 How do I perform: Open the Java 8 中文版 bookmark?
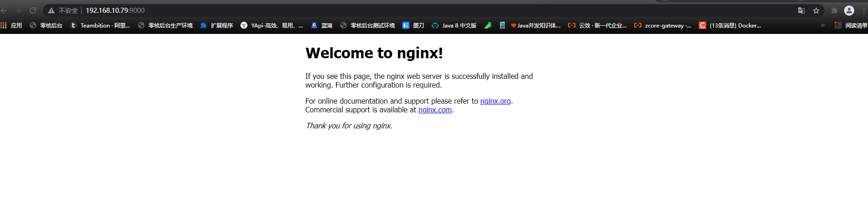point(454,25)
